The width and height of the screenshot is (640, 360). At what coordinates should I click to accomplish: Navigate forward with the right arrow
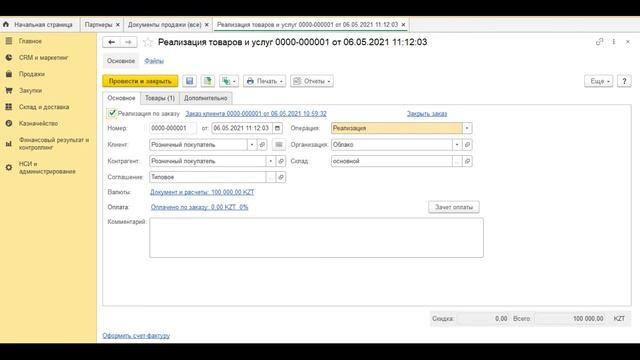[128, 42]
